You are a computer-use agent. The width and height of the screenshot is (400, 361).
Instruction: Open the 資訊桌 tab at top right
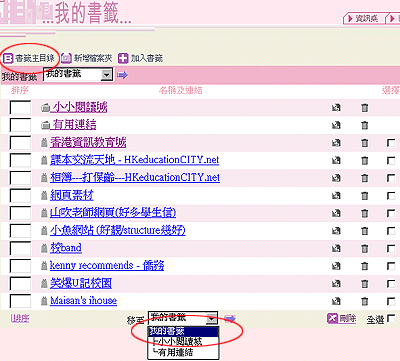364,18
